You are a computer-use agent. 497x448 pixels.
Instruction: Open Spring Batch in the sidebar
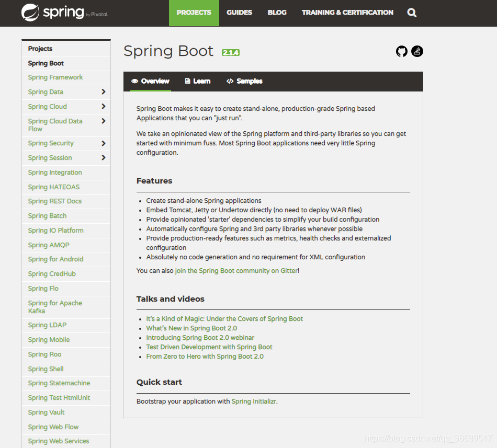tap(47, 216)
